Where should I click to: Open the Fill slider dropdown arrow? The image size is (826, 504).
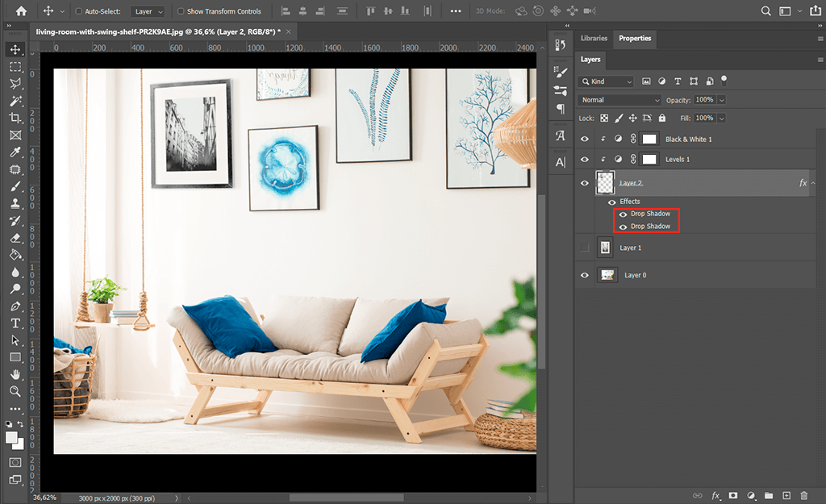click(722, 118)
